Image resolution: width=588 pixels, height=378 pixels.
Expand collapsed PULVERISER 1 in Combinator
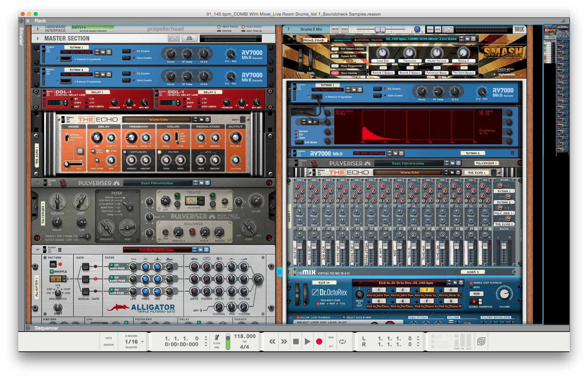(x=289, y=163)
